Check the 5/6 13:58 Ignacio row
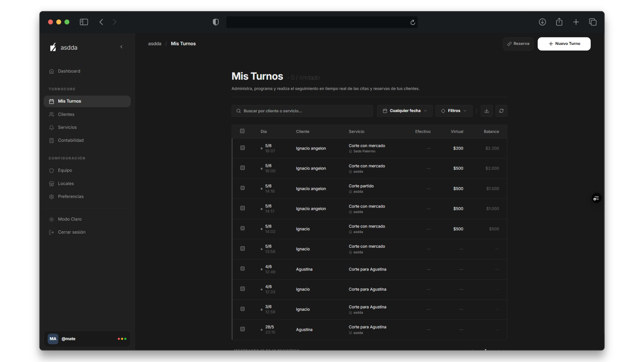 (x=243, y=248)
